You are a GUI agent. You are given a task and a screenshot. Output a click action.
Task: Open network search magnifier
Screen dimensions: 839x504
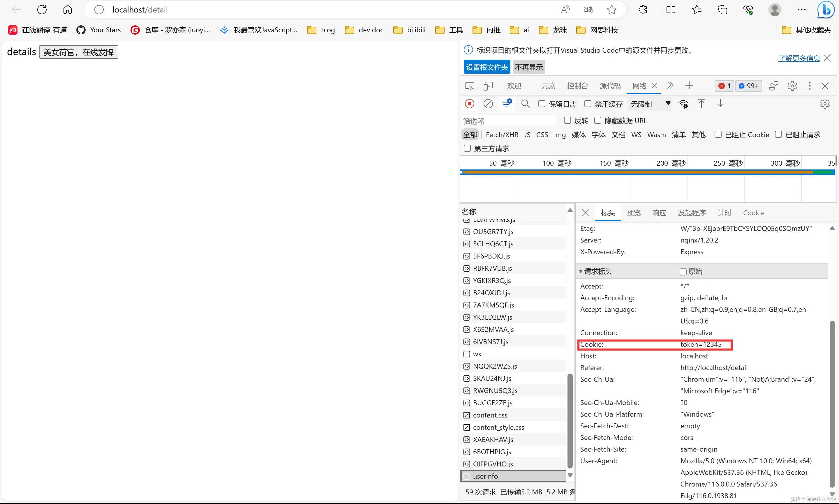(x=525, y=104)
